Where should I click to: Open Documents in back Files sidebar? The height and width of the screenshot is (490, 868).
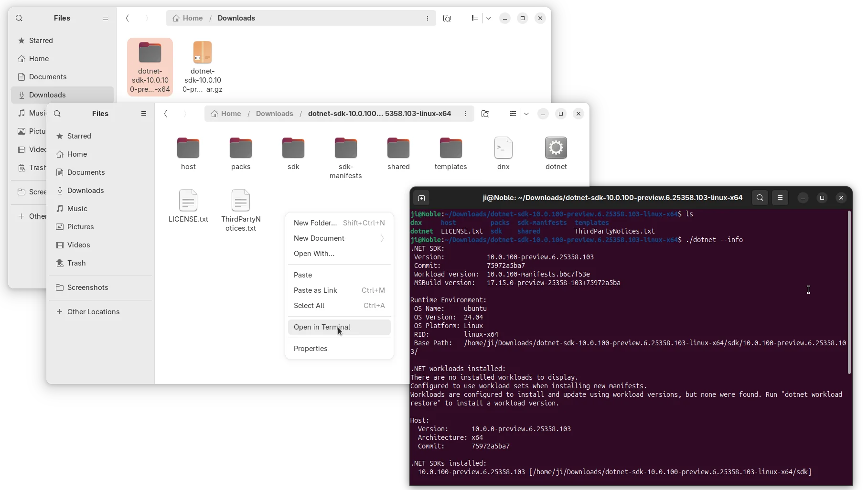pyautogui.click(x=62, y=77)
